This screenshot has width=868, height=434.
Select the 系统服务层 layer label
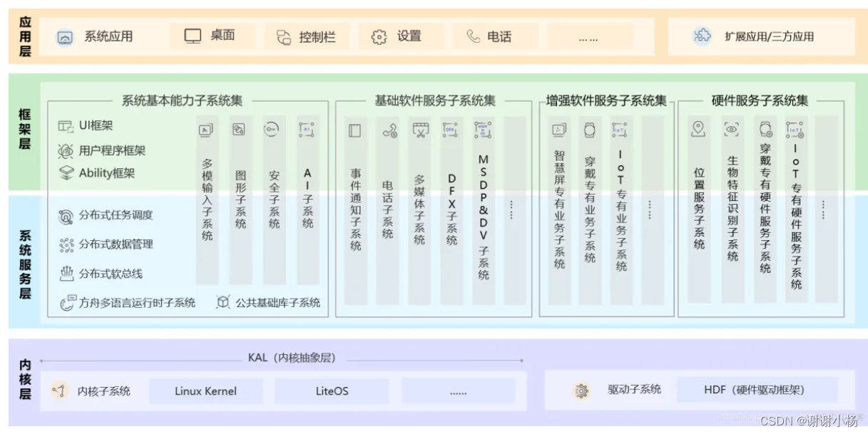pyautogui.click(x=25, y=264)
